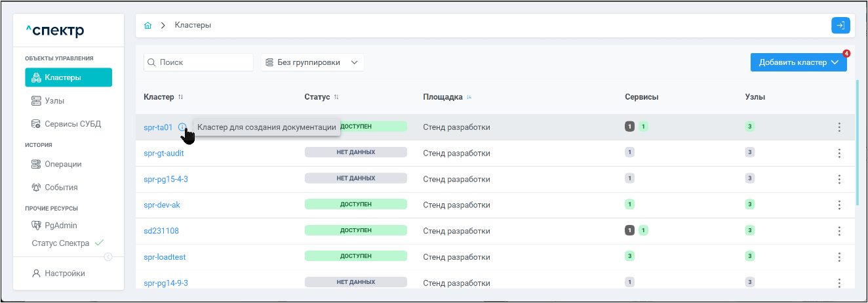
Task: Collapse the sidebar with arrow toggle
Action: coord(108,256)
